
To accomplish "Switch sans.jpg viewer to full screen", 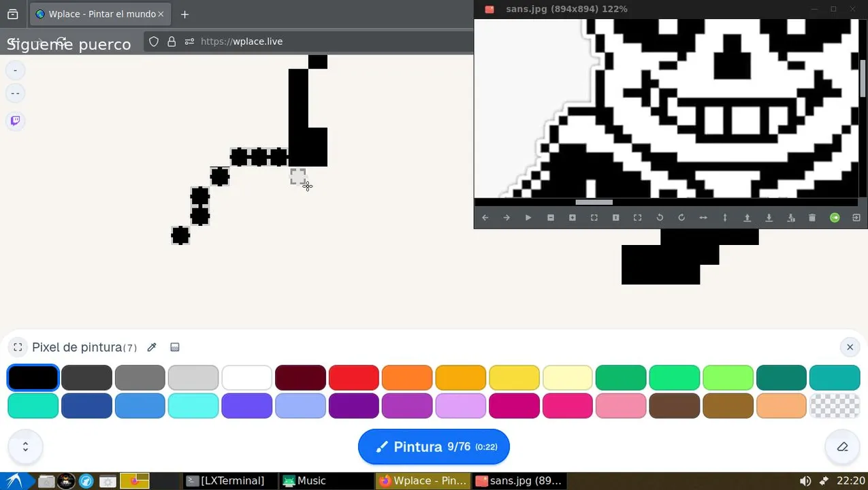I will [638, 218].
